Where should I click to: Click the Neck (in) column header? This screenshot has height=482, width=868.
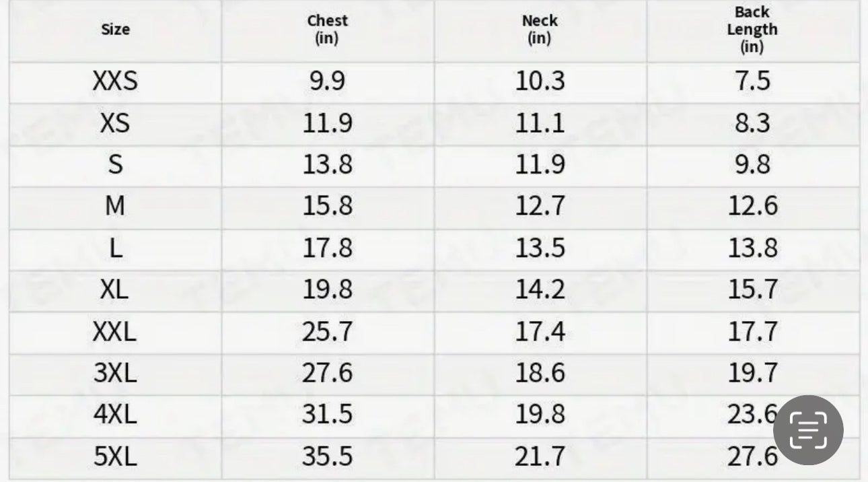point(540,30)
